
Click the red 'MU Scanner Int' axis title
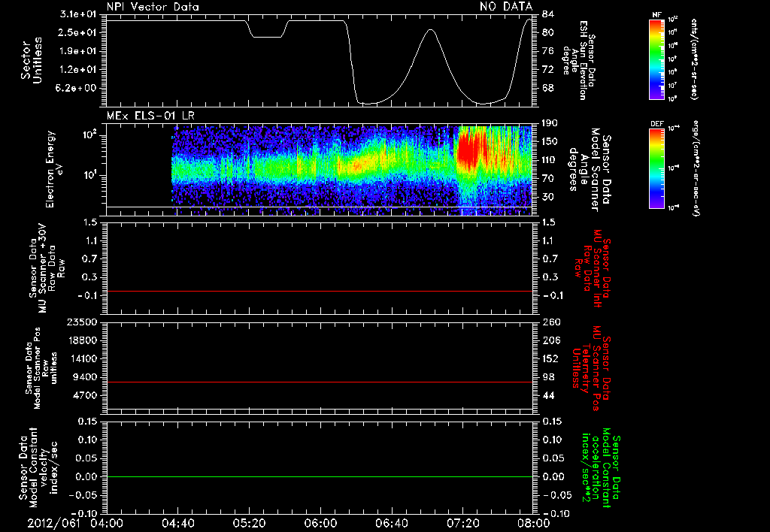[593, 268]
